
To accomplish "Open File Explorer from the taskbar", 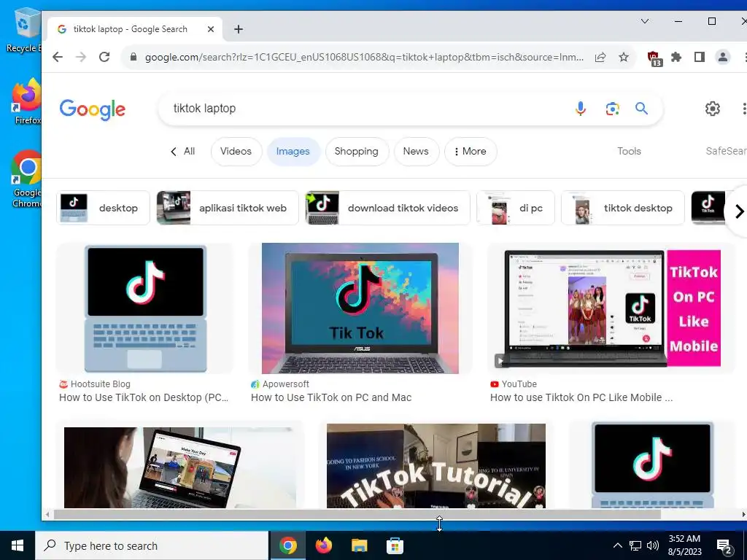I will [x=359, y=545].
